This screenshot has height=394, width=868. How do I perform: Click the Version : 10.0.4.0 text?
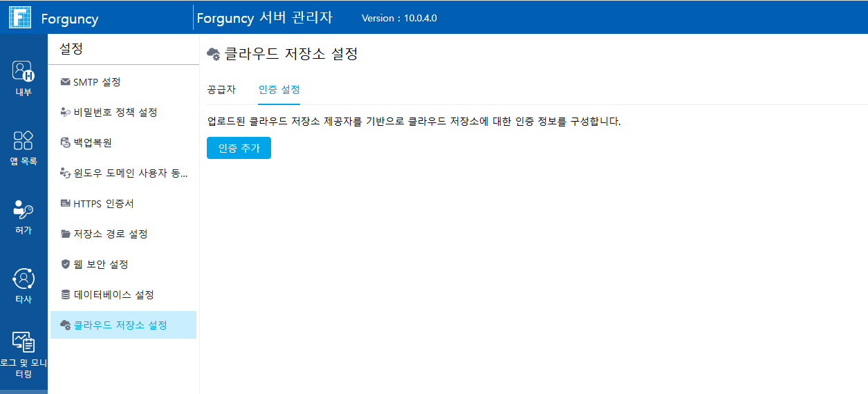click(x=399, y=19)
